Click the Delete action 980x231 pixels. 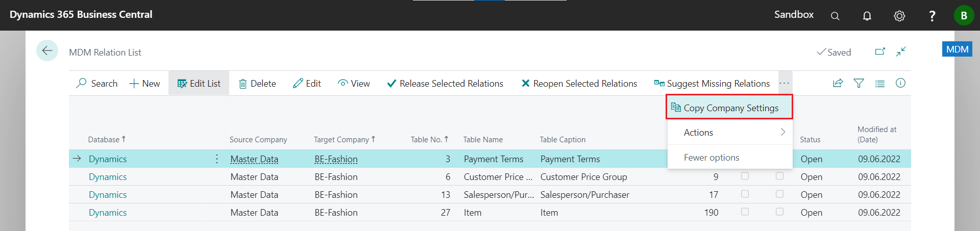tap(258, 84)
